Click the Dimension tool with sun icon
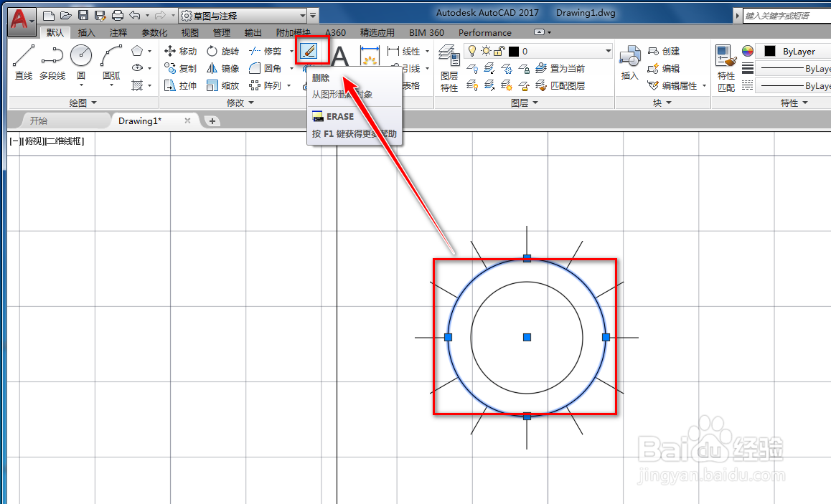This screenshot has height=504, width=831. [x=370, y=56]
